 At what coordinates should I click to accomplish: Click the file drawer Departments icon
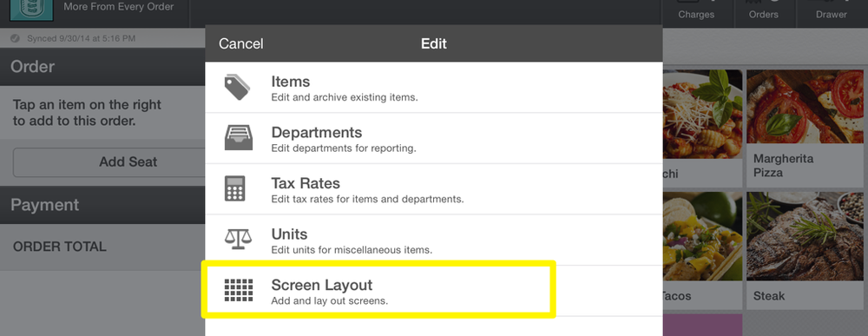point(239,138)
